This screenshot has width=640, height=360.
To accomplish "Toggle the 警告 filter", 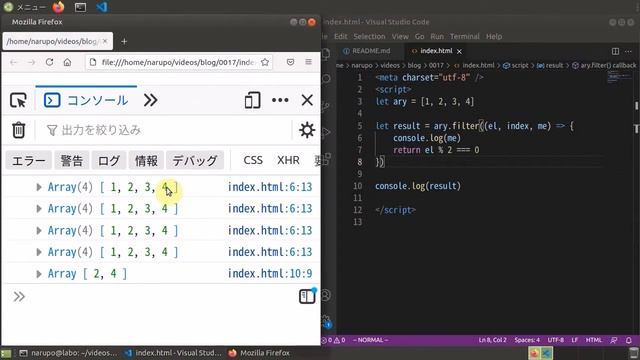I will 72,160.
